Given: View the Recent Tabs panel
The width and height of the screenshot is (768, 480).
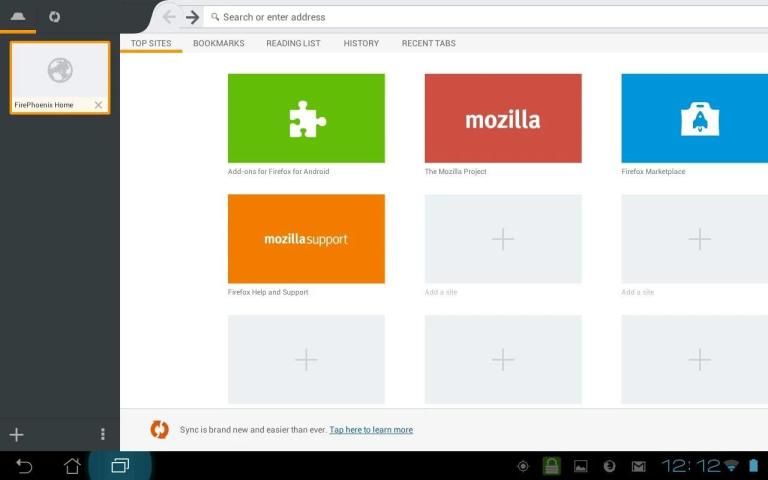Looking at the screenshot, I should point(428,43).
